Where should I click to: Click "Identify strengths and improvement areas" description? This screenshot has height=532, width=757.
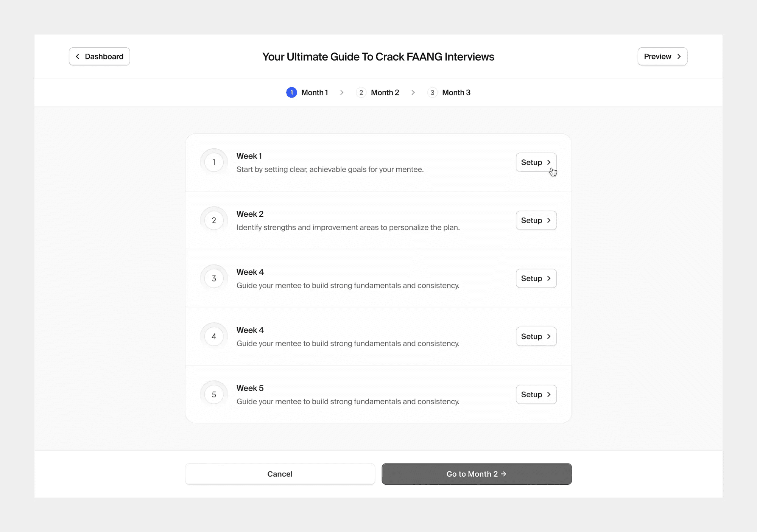pos(348,227)
